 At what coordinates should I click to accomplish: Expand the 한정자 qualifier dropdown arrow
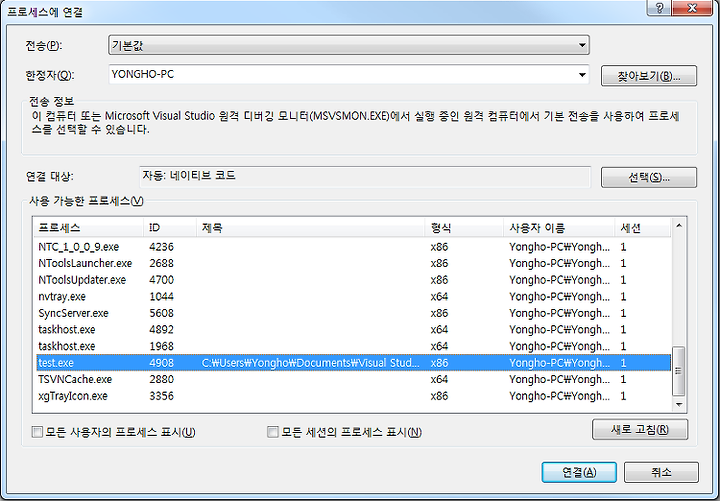pos(582,75)
